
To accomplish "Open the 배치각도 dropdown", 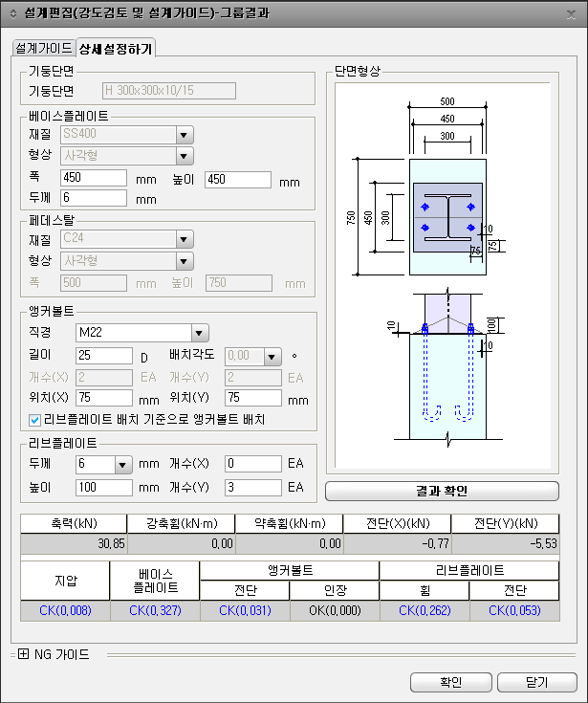I will [272, 357].
